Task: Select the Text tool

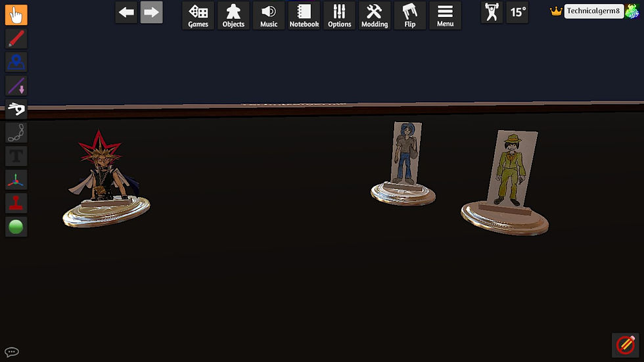Action: tap(16, 156)
